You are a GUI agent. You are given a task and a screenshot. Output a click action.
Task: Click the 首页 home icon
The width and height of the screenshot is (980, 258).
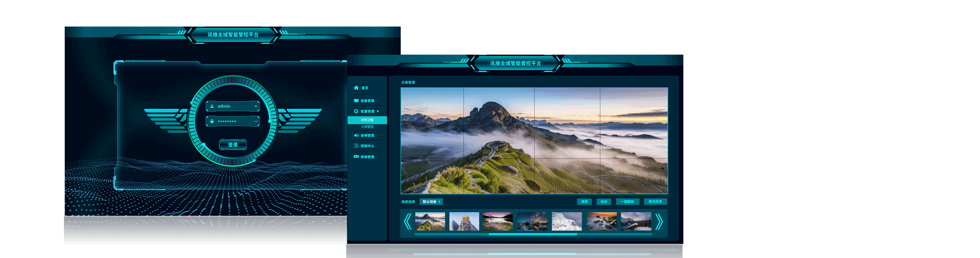[356, 88]
